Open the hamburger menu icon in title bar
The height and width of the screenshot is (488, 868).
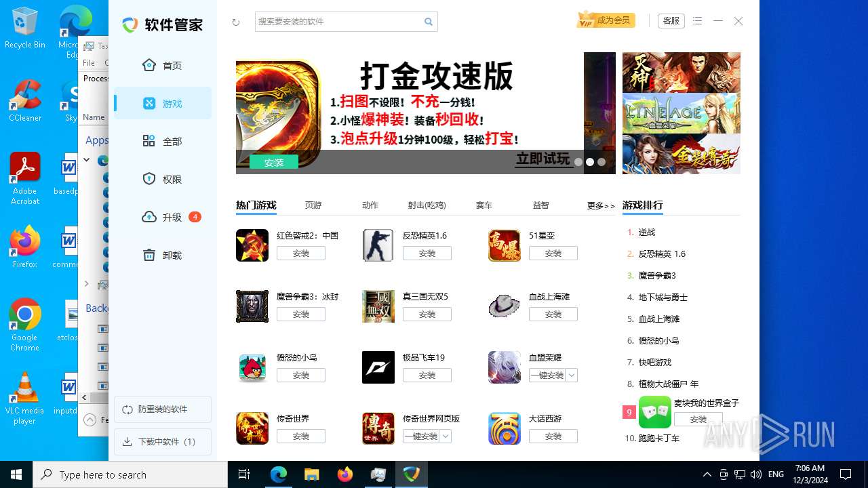pos(698,21)
